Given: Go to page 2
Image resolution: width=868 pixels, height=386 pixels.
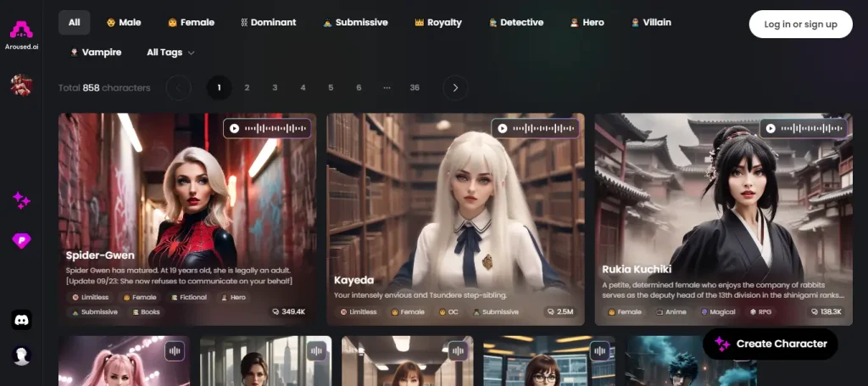Looking at the screenshot, I should 247,87.
